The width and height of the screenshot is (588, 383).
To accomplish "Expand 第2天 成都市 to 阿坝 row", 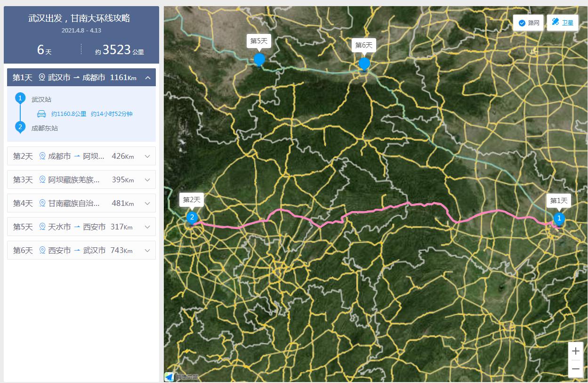I will coord(81,156).
